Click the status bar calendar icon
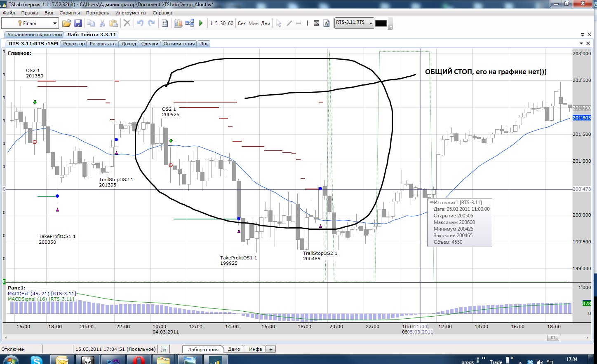The height and width of the screenshot is (364, 597). coord(164,349)
